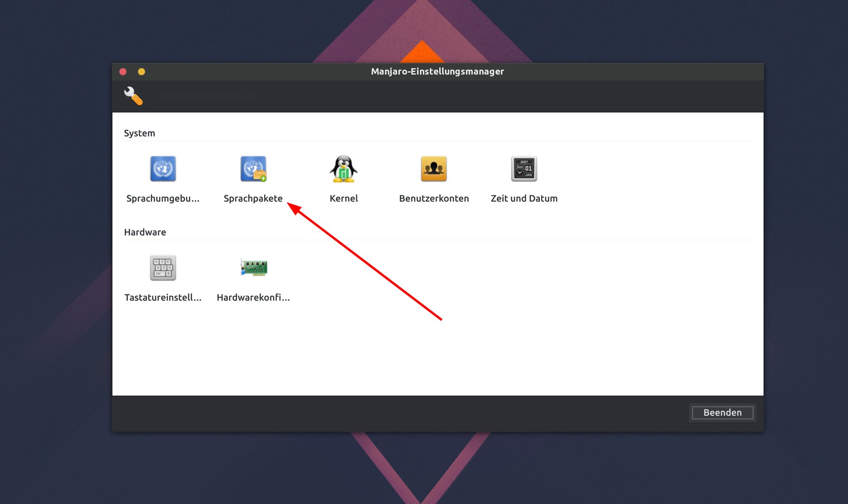This screenshot has width=848, height=504.
Task: Click the Kernel text label
Action: (x=344, y=198)
